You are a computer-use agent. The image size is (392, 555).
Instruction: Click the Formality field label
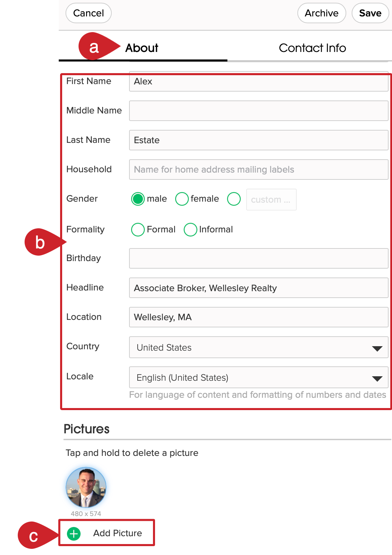coord(85,229)
